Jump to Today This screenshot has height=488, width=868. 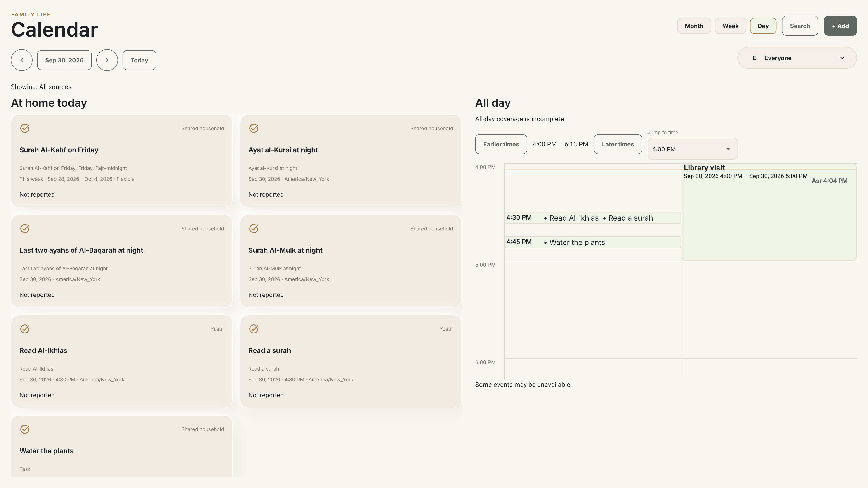tap(139, 60)
